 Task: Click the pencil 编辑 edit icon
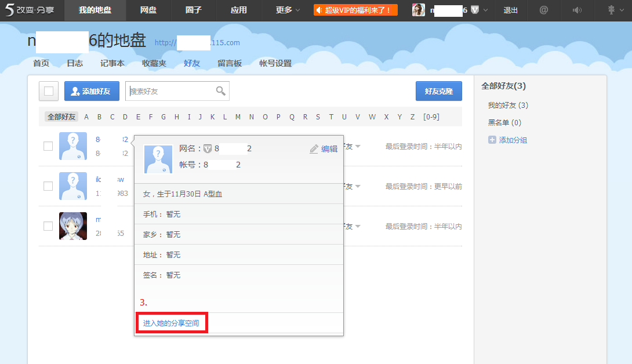[314, 149]
